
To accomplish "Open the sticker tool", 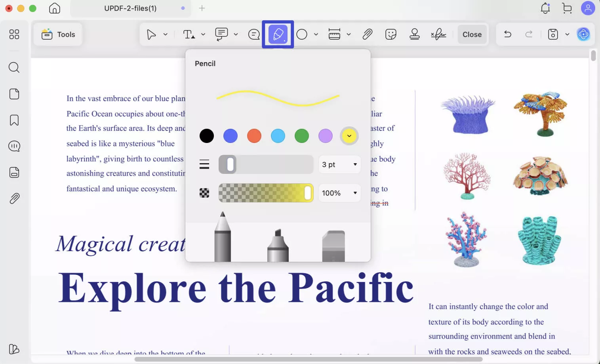I will tap(391, 34).
